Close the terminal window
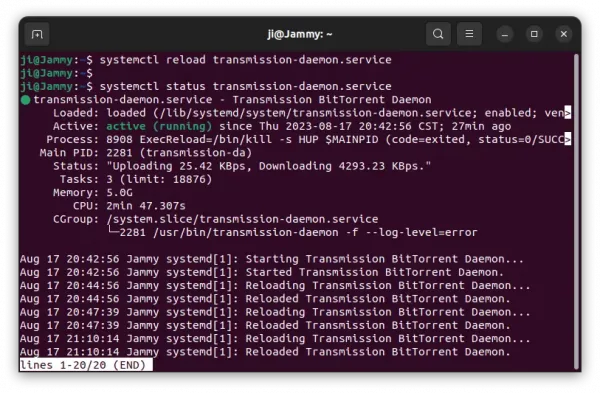The width and height of the screenshot is (600, 393). [x=564, y=34]
